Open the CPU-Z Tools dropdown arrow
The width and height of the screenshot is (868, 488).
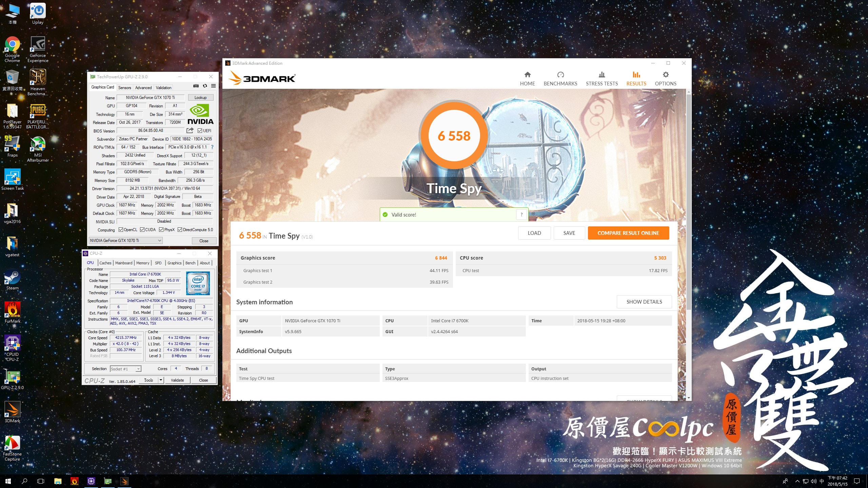click(x=161, y=380)
